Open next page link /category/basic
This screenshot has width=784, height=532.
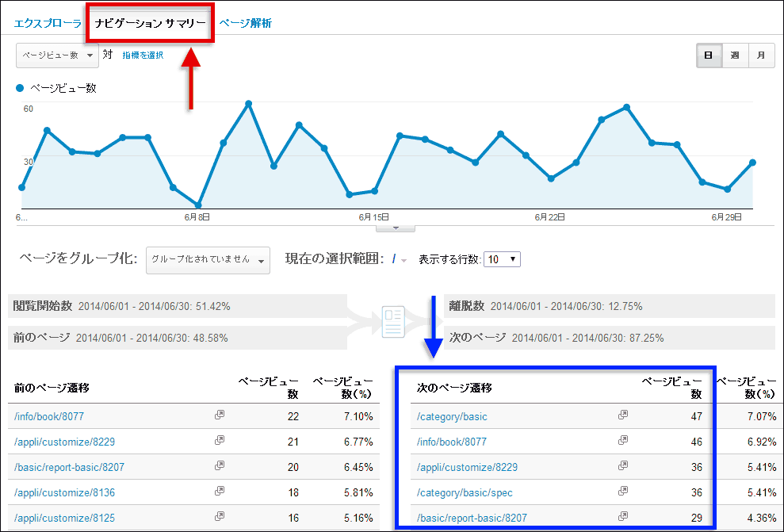pyautogui.click(x=452, y=416)
